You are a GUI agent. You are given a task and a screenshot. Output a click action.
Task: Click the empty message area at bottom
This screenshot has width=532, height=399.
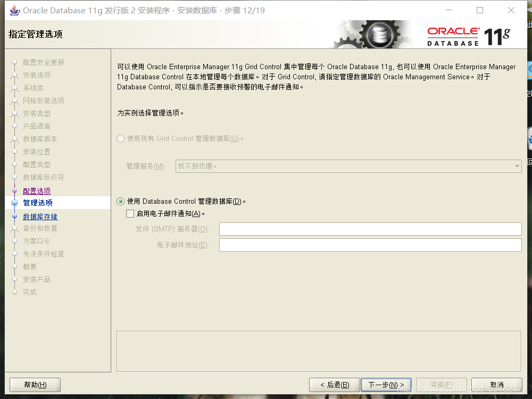point(319,352)
